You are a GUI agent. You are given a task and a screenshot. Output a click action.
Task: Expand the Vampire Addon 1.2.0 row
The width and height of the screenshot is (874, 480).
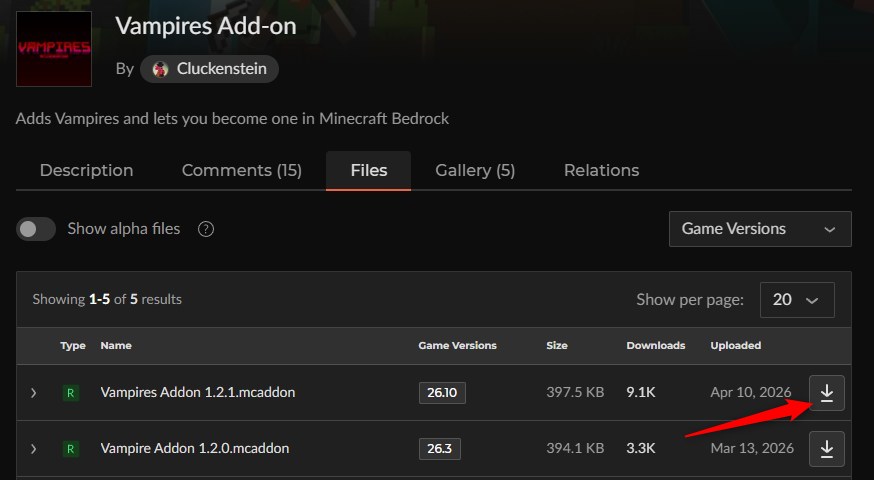pyautogui.click(x=33, y=449)
